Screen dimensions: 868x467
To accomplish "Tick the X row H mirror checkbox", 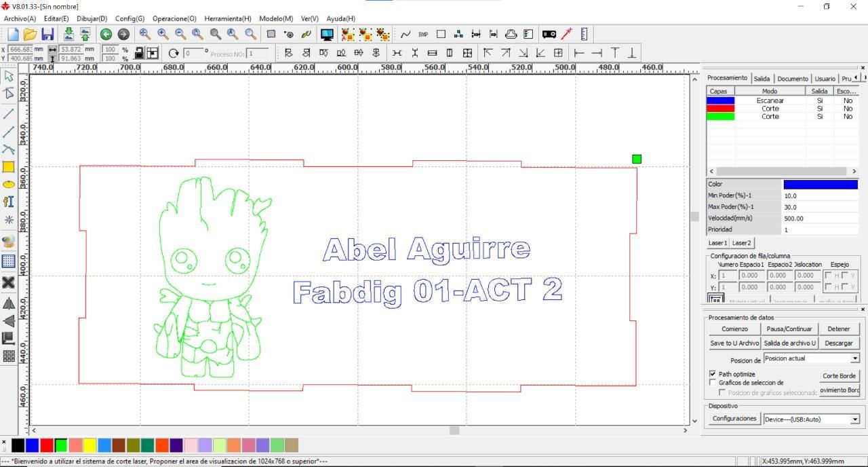I will tap(828, 275).
